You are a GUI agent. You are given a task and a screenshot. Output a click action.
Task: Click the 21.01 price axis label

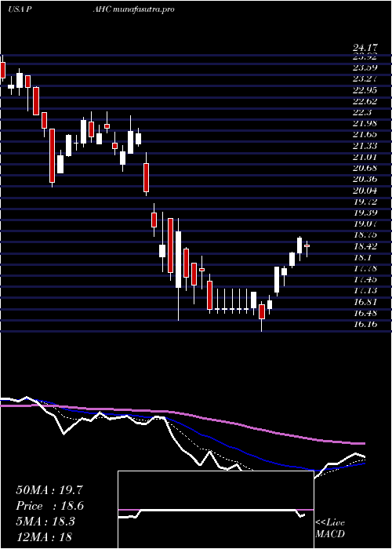(365, 157)
